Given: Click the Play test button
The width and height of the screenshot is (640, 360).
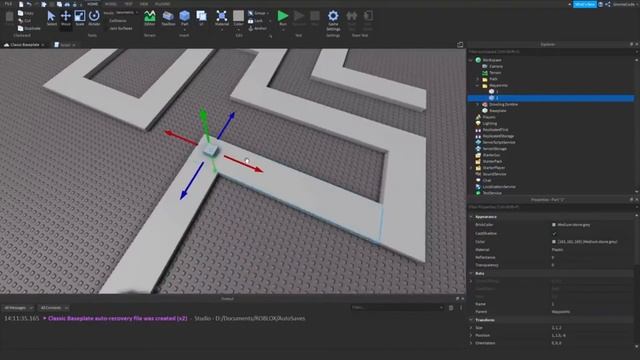Looking at the screenshot, I should pos(282,17).
